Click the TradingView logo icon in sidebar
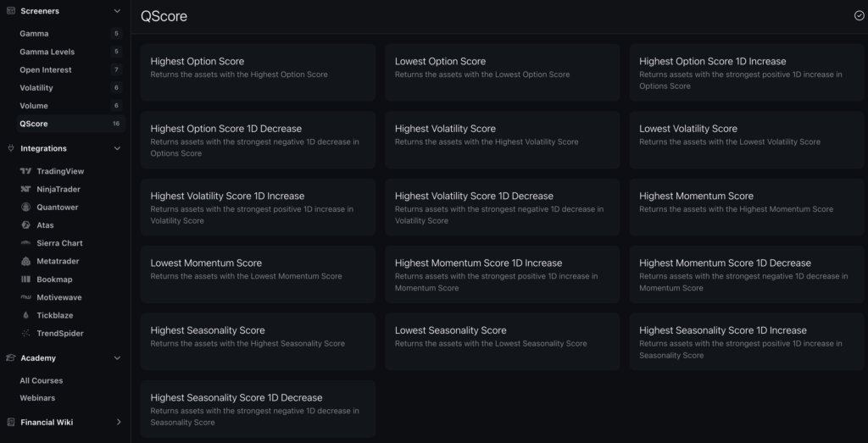Screen dimensions: 868x443 click(x=25, y=171)
